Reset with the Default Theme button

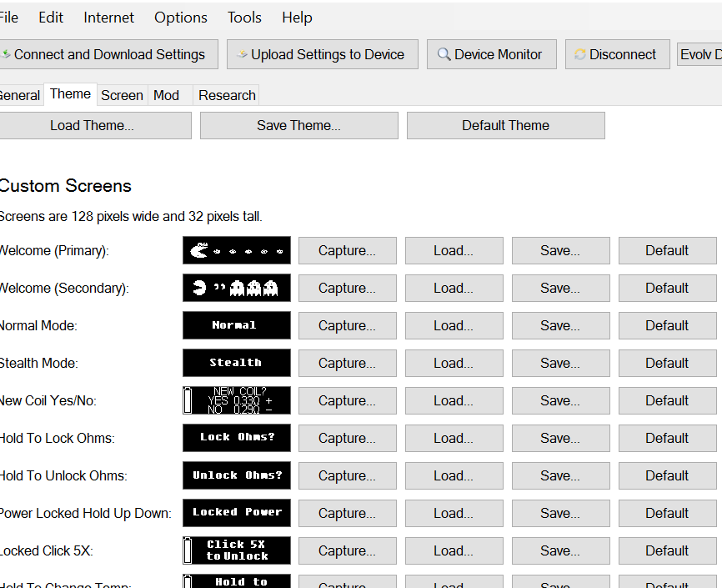[x=505, y=125]
